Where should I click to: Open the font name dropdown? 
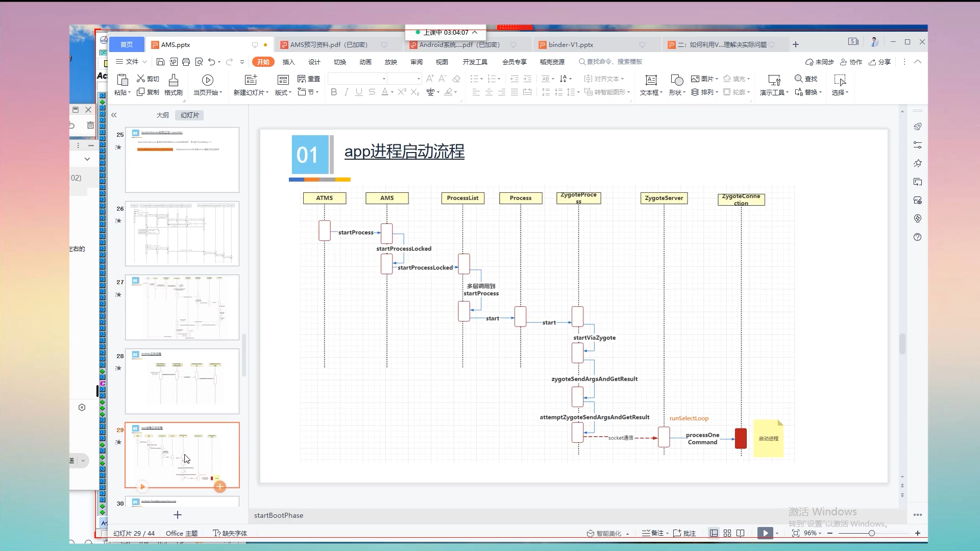[384, 79]
